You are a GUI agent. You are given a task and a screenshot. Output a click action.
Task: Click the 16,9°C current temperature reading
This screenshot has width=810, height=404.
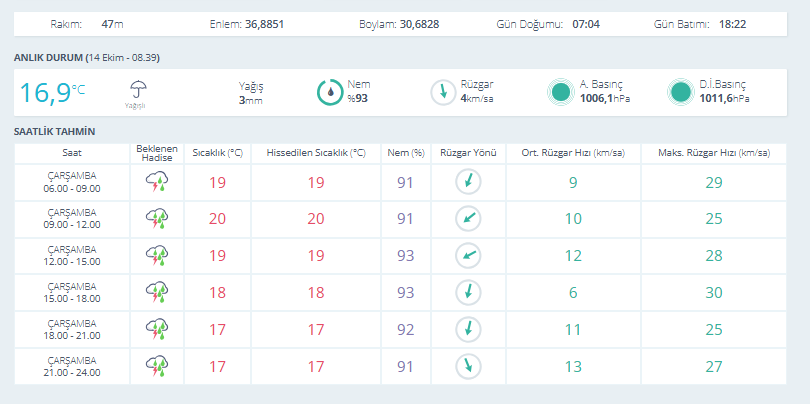(52, 92)
